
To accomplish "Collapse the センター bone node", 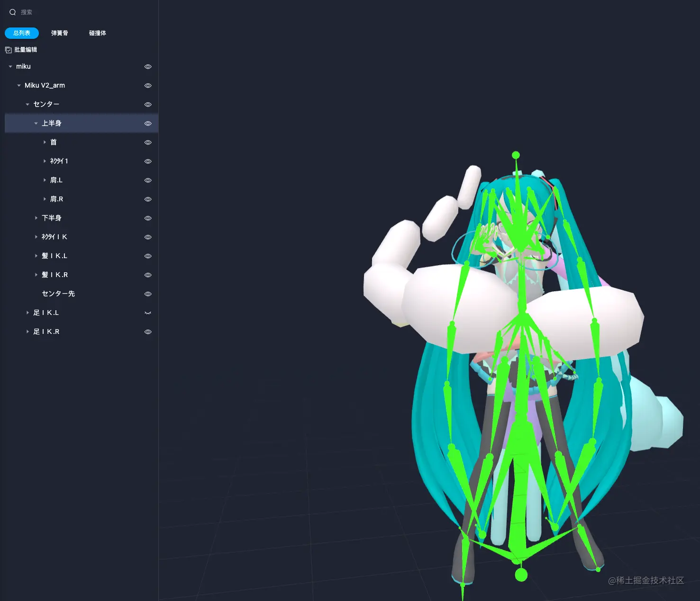I will click(27, 105).
